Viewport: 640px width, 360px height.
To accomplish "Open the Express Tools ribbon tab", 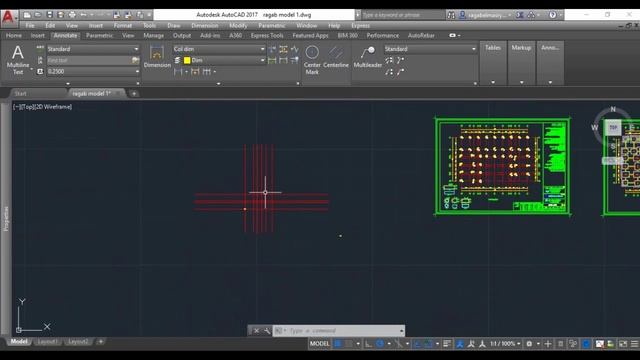I will coord(267,36).
